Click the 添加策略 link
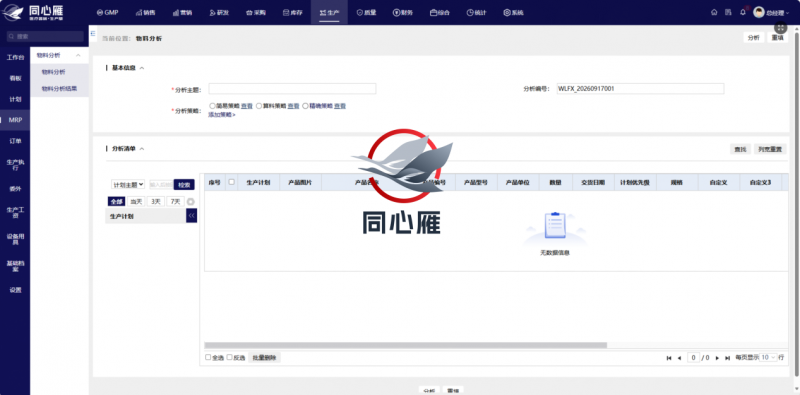 point(221,114)
